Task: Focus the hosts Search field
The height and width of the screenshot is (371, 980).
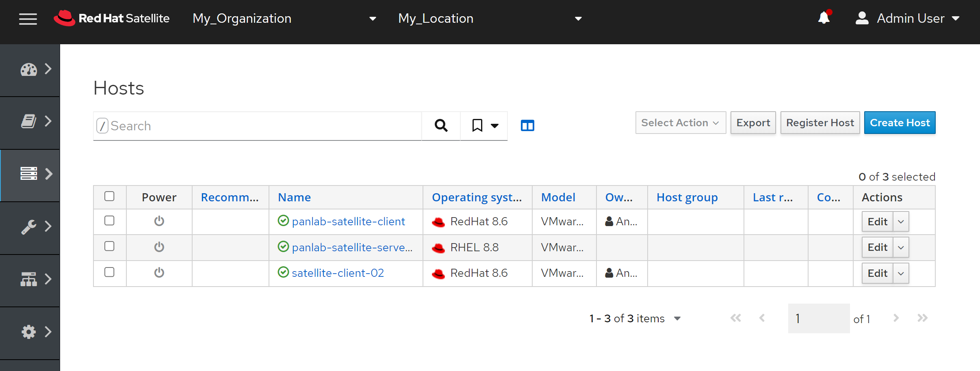Action: pos(264,126)
